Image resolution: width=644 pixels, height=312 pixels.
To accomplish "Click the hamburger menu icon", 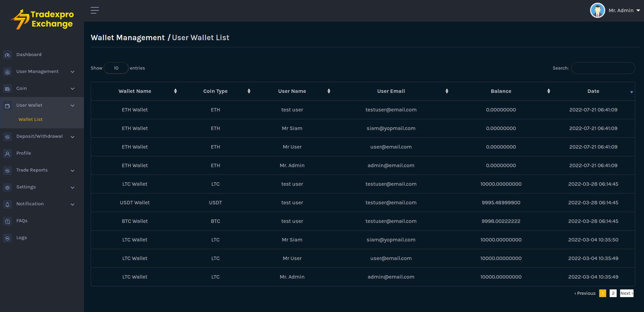I will [95, 10].
